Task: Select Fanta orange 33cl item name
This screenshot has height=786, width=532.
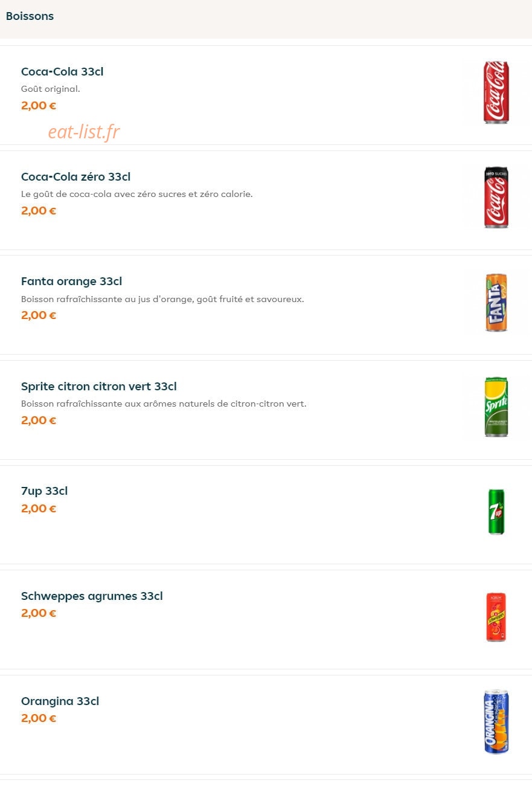Action: pyautogui.click(x=71, y=281)
